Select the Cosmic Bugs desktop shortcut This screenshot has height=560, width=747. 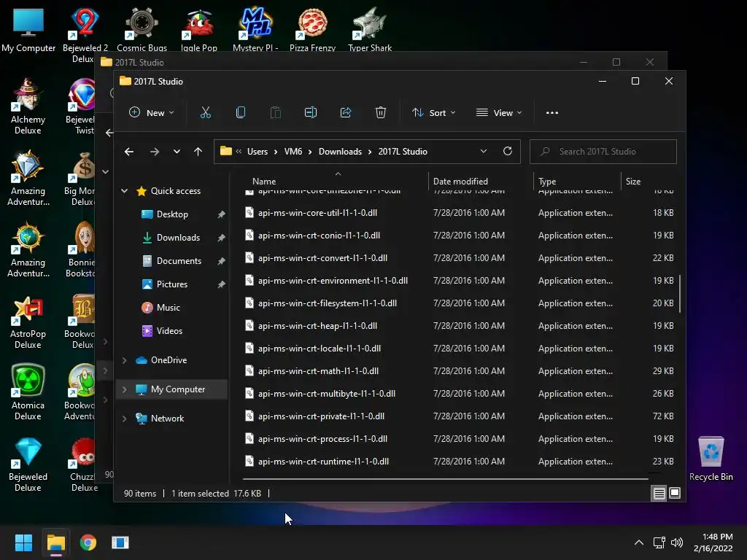pyautogui.click(x=142, y=28)
